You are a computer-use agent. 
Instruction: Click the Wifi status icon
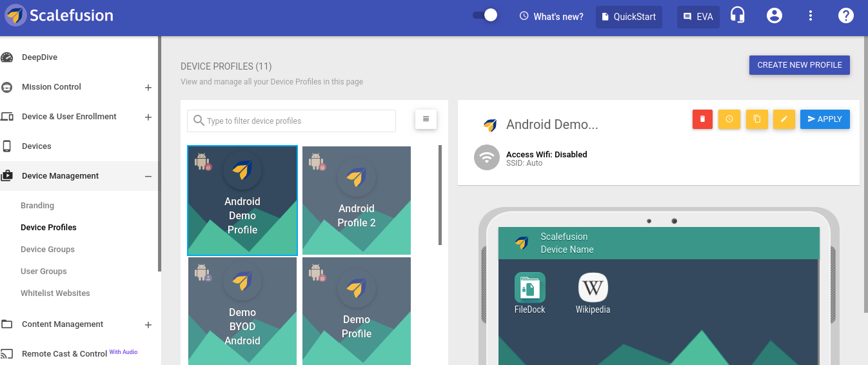tap(487, 157)
